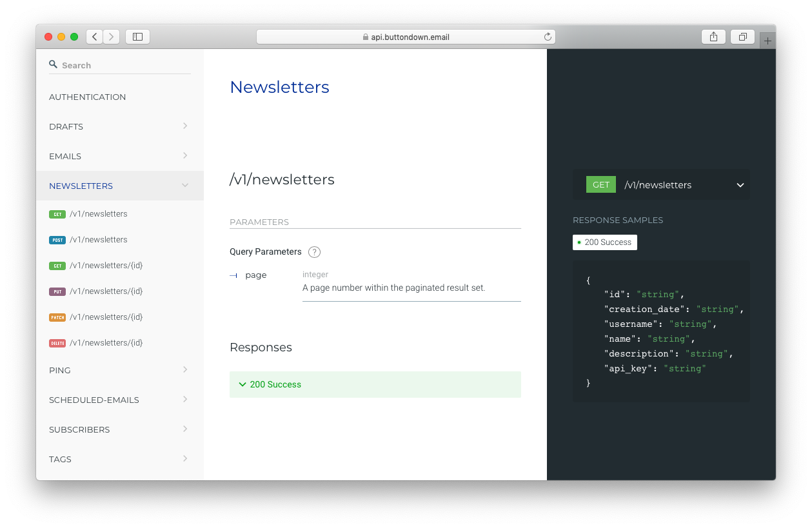812x528 pixels.
Task: Open the TAGS menu item
Action: click(x=120, y=459)
